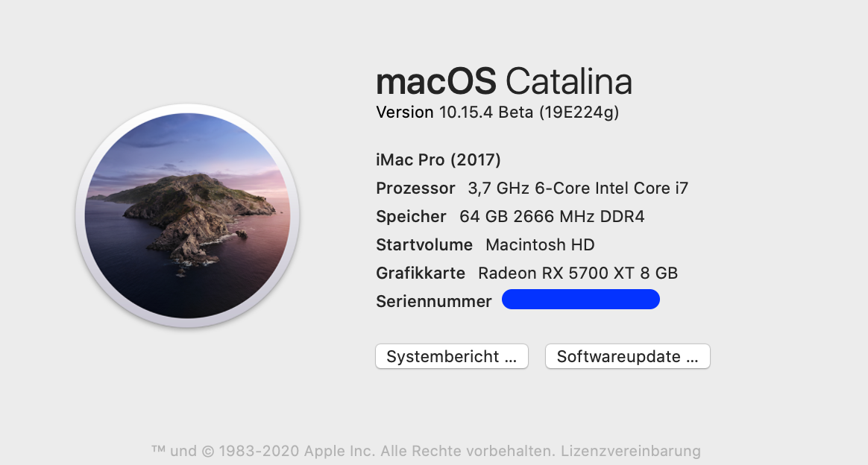The height and width of the screenshot is (465, 868).
Task: Click the 3,7 GHz 6-Core Intel Core i7 value
Action: coord(578,189)
